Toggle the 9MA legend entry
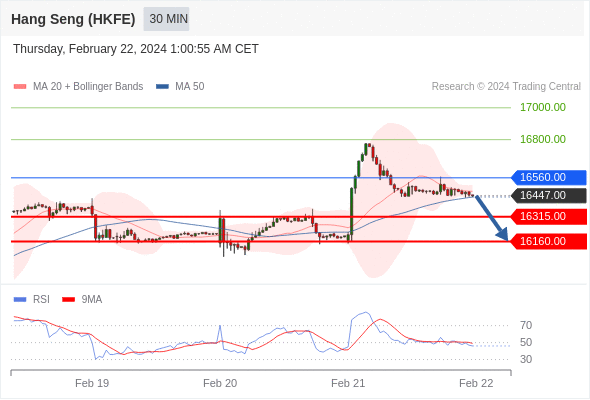The width and height of the screenshot is (590, 400). 82,300
